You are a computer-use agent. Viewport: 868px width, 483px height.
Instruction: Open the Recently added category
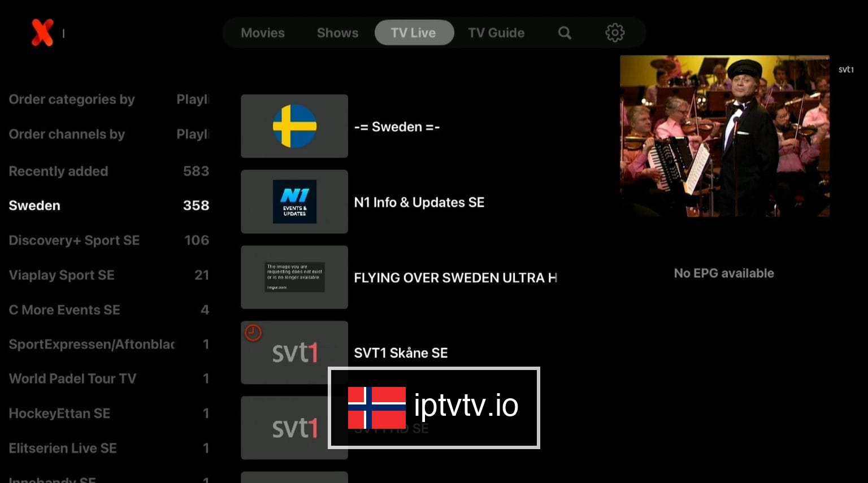coord(109,171)
